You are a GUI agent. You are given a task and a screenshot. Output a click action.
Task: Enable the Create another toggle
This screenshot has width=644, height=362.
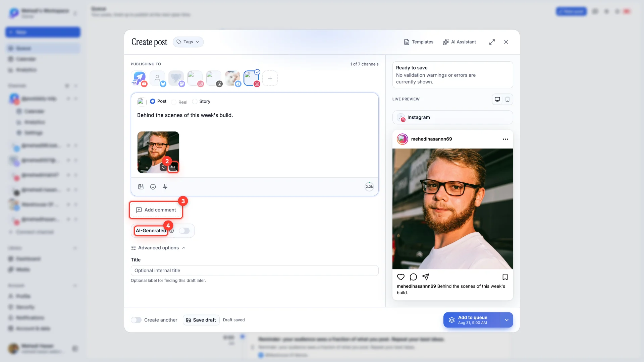click(136, 320)
